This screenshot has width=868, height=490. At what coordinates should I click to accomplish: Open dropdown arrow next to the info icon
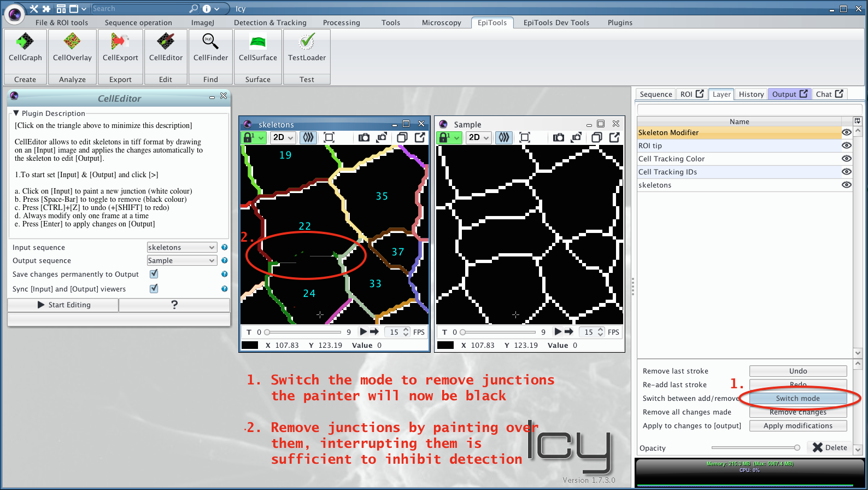coord(217,9)
